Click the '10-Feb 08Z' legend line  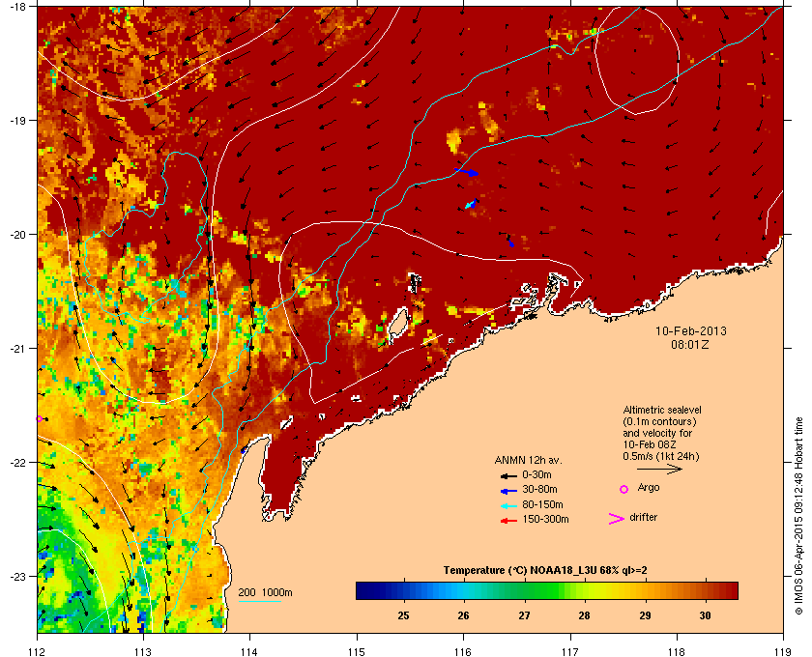click(x=650, y=444)
